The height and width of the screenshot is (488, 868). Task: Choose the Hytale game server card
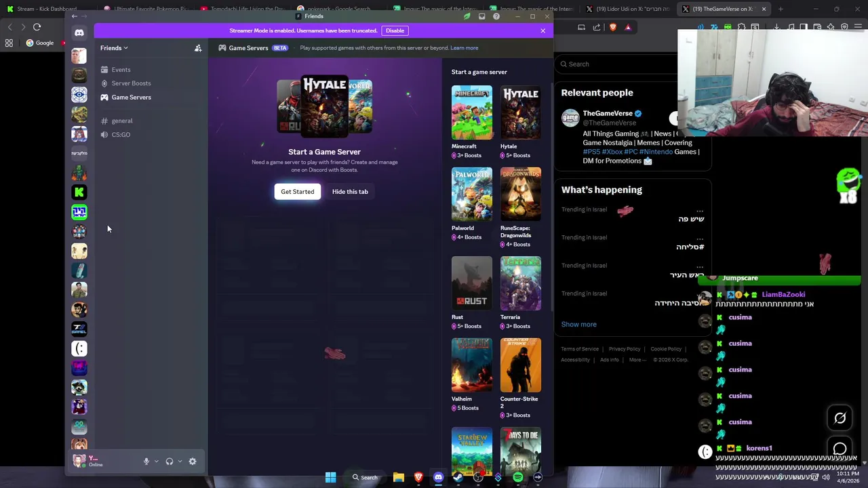click(x=521, y=122)
